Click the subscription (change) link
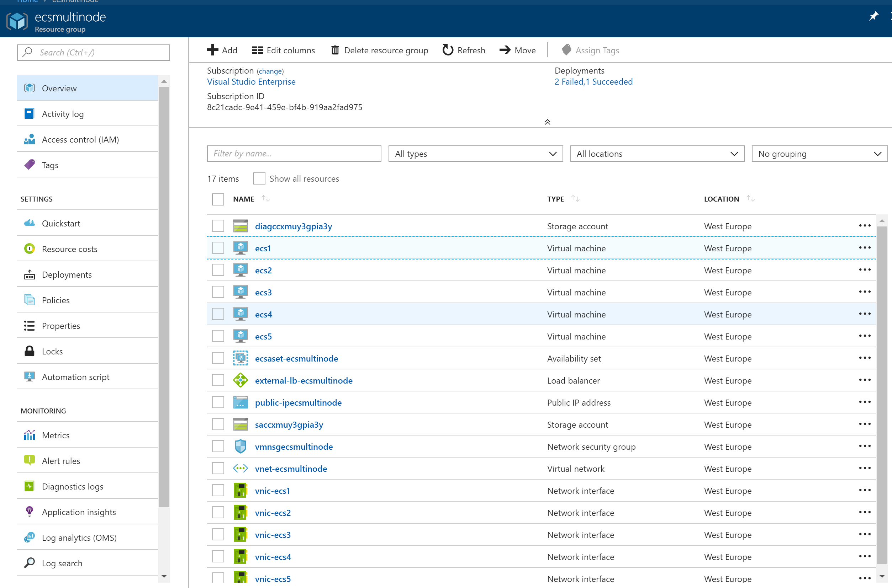892x588 pixels. coord(270,71)
